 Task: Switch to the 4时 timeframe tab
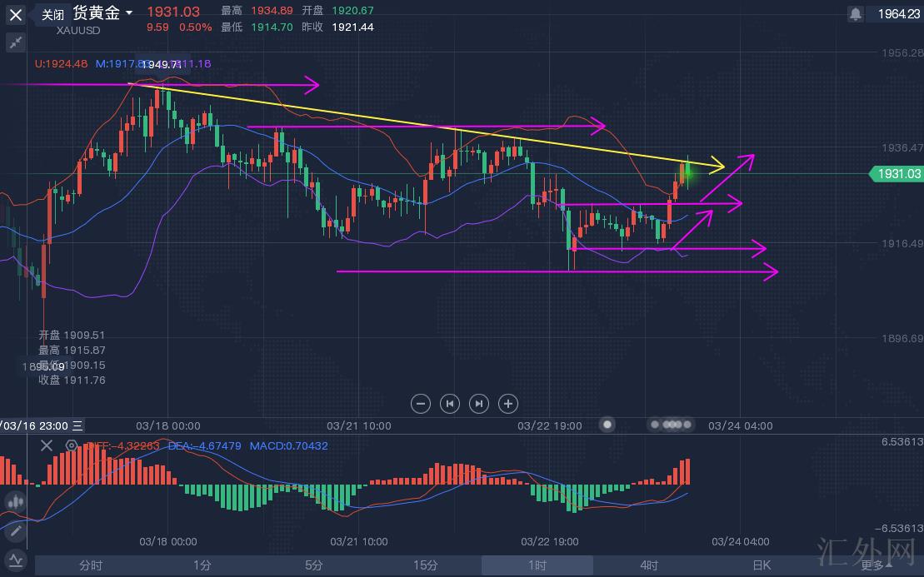(649, 565)
